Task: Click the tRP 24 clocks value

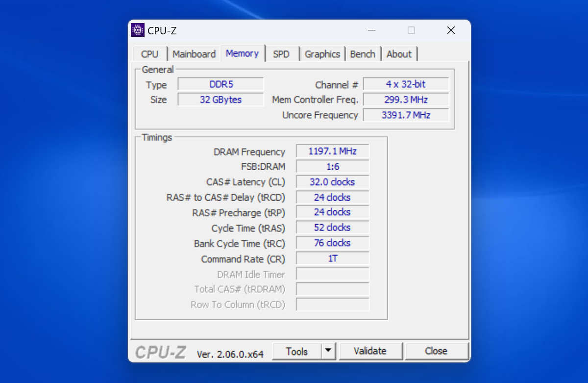Action: click(333, 212)
